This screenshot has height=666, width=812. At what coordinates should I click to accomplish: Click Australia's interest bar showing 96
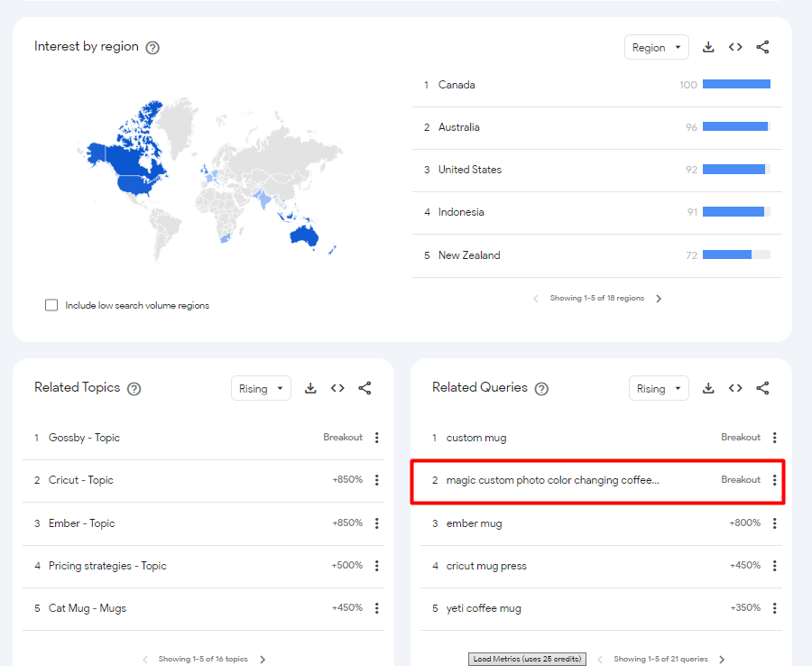(736, 127)
